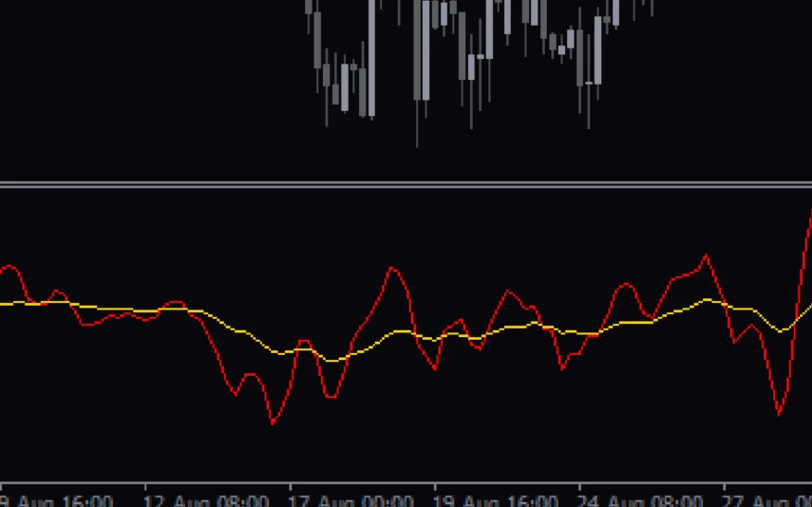Image resolution: width=812 pixels, height=507 pixels.
Task: Click the tick mark above 19 Aug 16:00
Action: 434,487
